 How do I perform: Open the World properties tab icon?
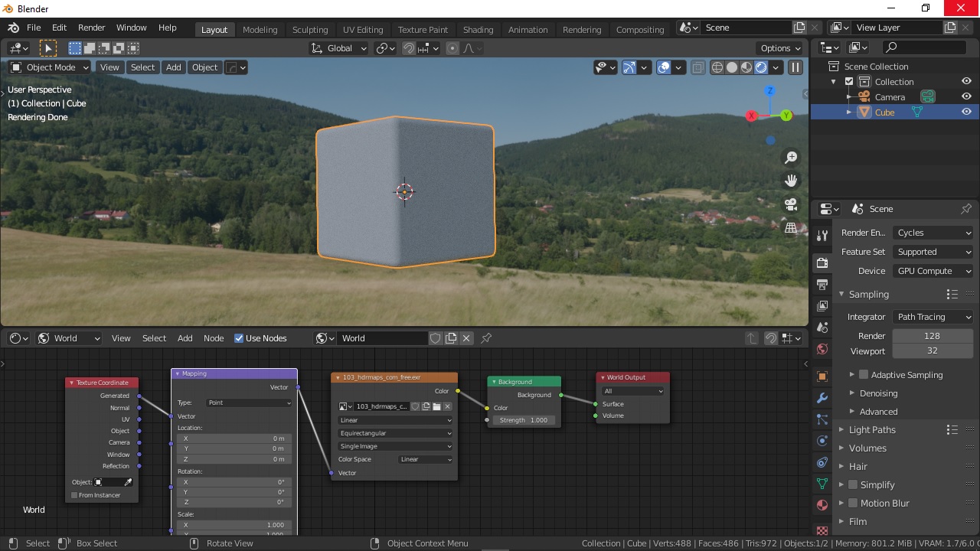tap(822, 349)
